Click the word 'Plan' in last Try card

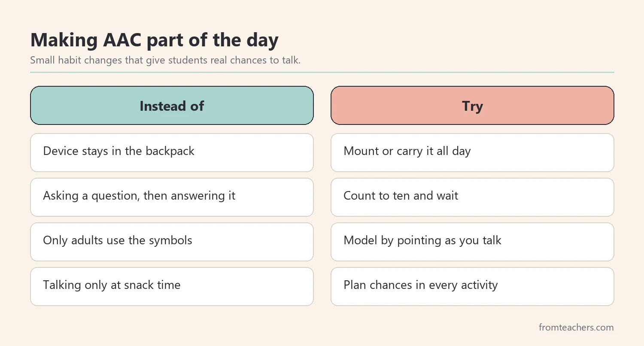pyautogui.click(x=355, y=285)
